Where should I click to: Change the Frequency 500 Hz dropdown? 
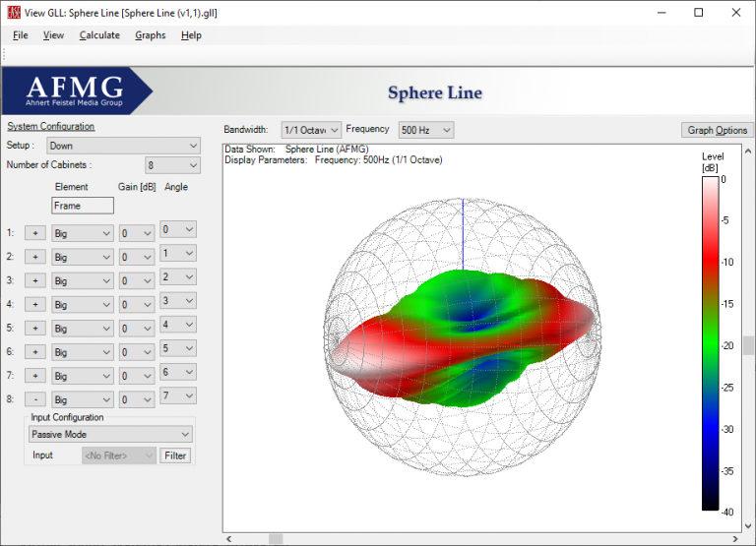pyautogui.click(x=425, y=130)
